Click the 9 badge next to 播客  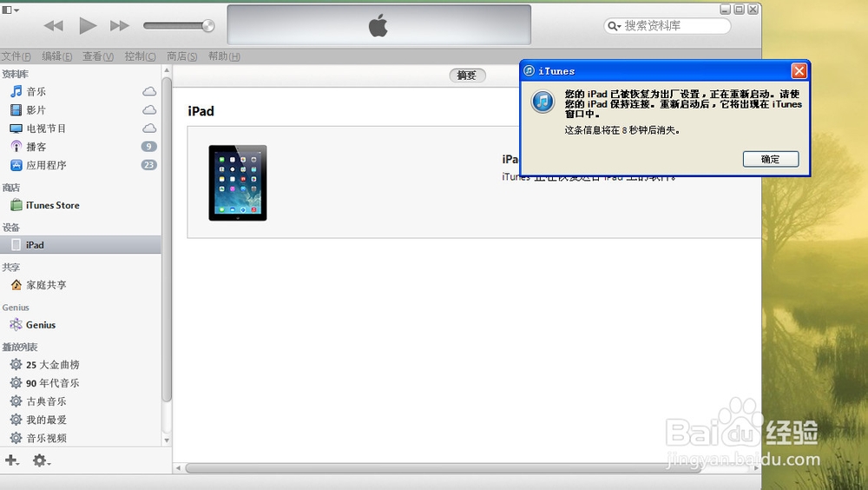pyautogui.click(x=149, y=146)
